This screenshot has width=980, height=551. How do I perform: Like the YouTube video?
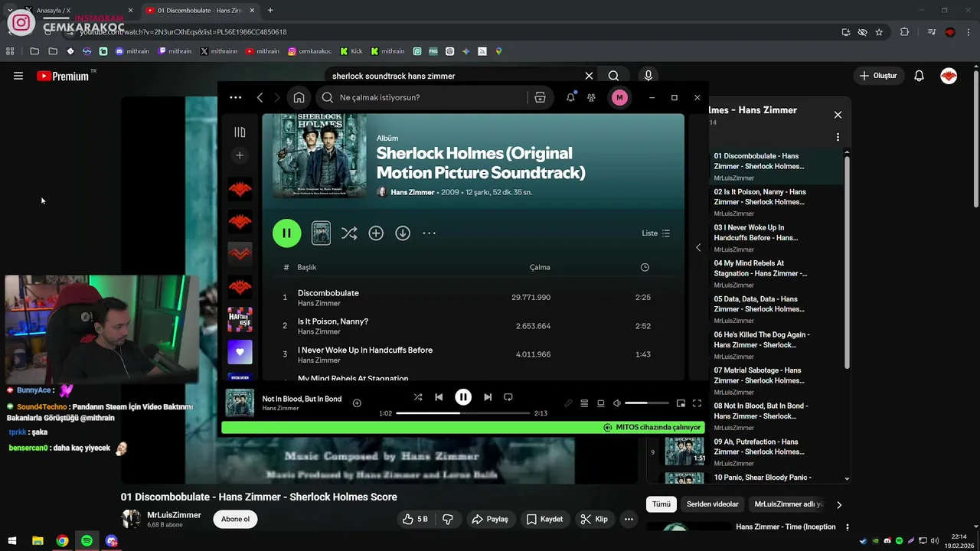415,519
